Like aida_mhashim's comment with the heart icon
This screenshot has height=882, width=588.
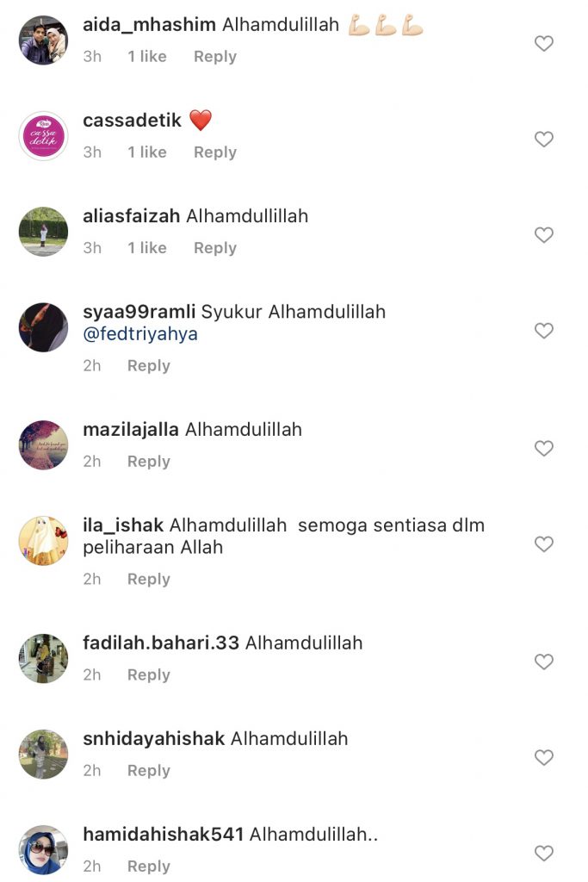pos(543,43)
